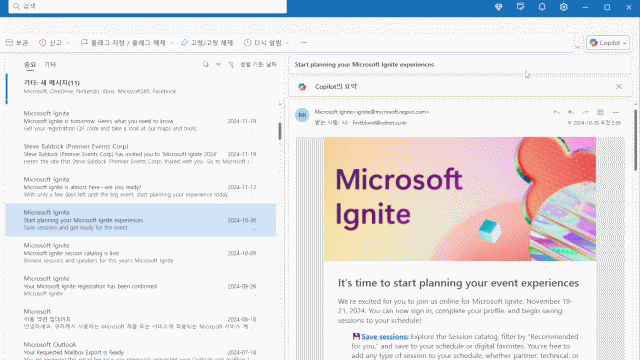Open the apps grid icon in the message header
This screenshot has width=640, height=360.
pyautogui.click(x=600, y=112)
